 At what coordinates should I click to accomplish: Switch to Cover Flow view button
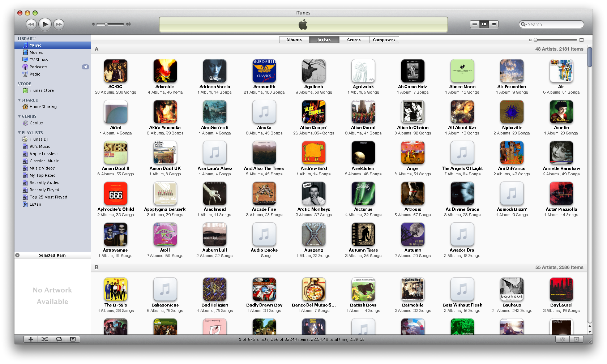(x=493, y=24)
